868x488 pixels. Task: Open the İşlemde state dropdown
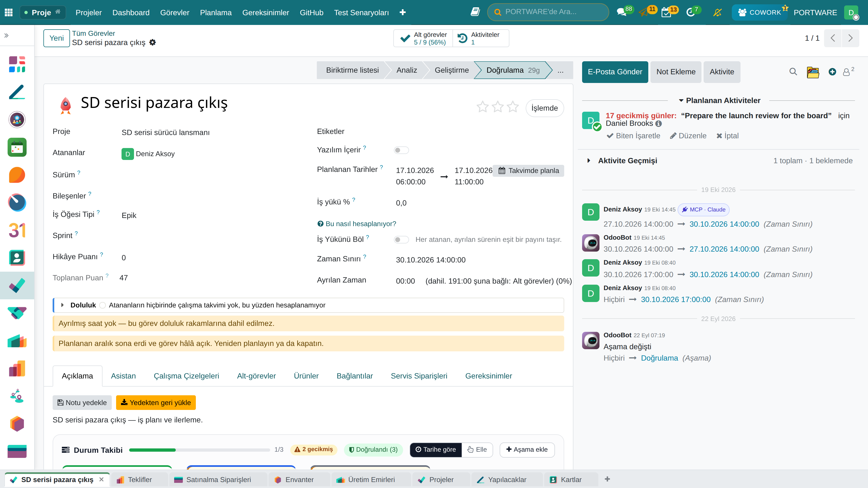point(544,108)
